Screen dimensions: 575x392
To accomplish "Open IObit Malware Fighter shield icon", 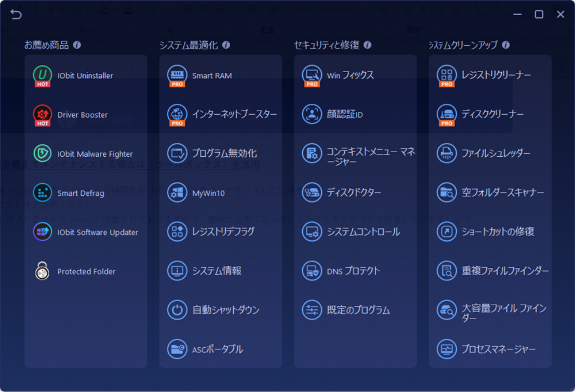I will 43,153.
